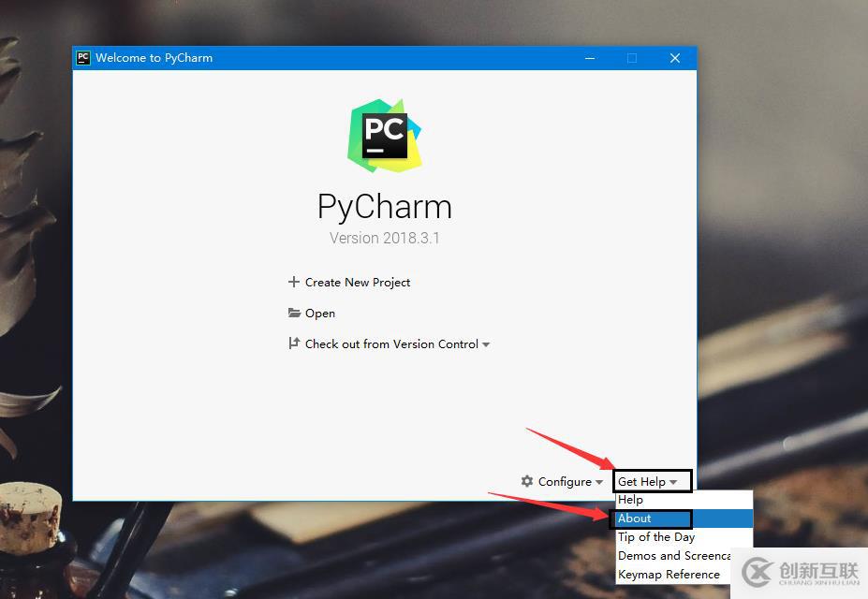Click the version control icon beside Check out
Screen dimensions: 868x599
tap(294, 343)
